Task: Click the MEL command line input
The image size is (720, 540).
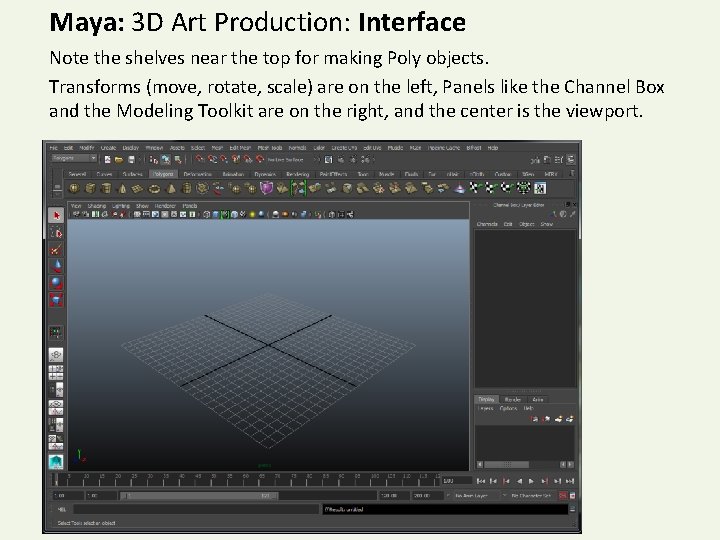Action: pyautogui.click(x=196, y=509)
